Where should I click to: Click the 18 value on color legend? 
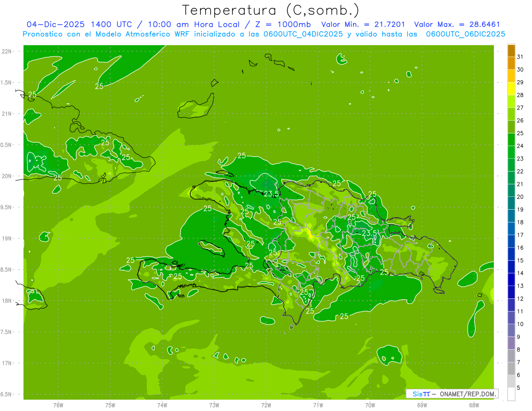point(520,222)
